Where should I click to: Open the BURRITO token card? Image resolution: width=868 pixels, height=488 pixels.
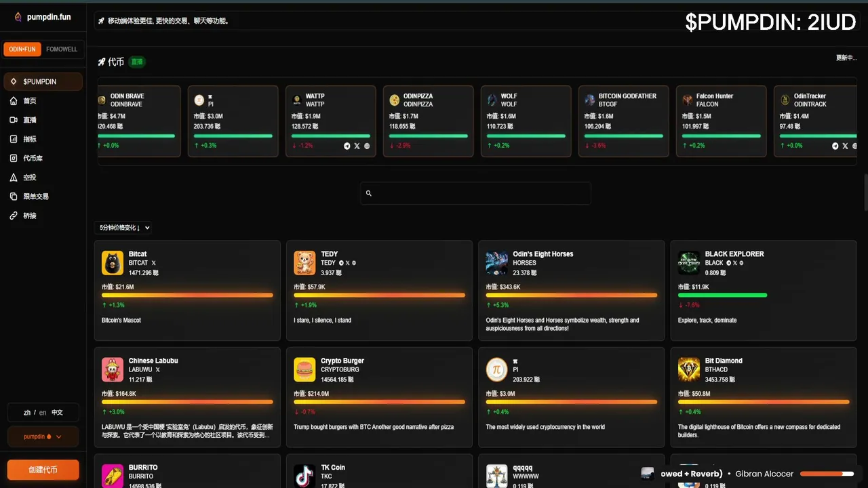click(187, 471)
